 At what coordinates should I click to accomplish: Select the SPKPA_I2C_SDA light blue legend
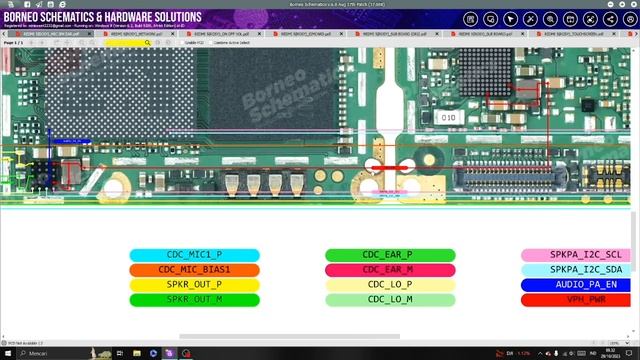tap(576, 270)
